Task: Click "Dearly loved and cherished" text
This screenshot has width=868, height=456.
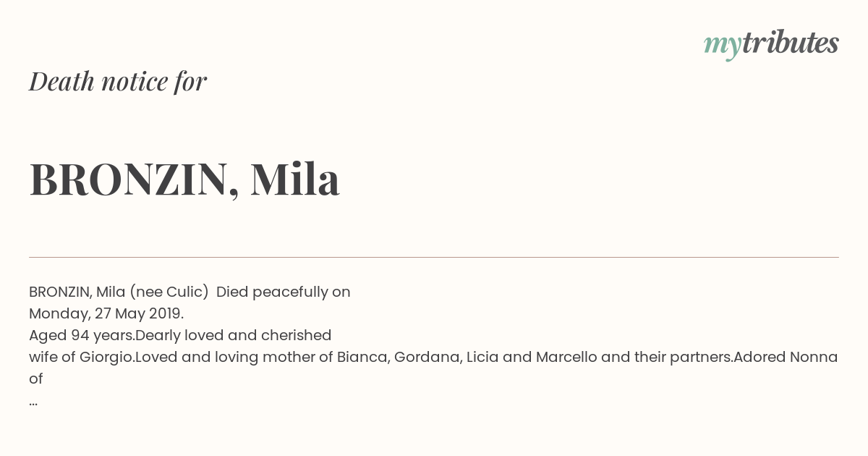Action: 234,335
